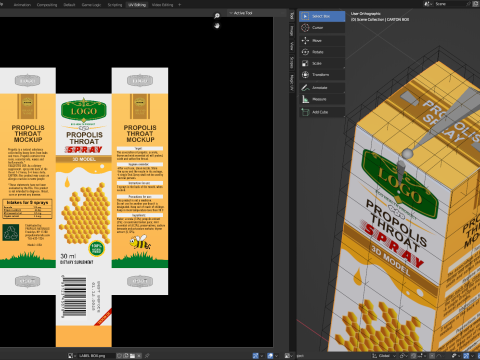The image size is (480, 360).
Task: Open the display channels dropdown arrow
Action: (292, 356)
